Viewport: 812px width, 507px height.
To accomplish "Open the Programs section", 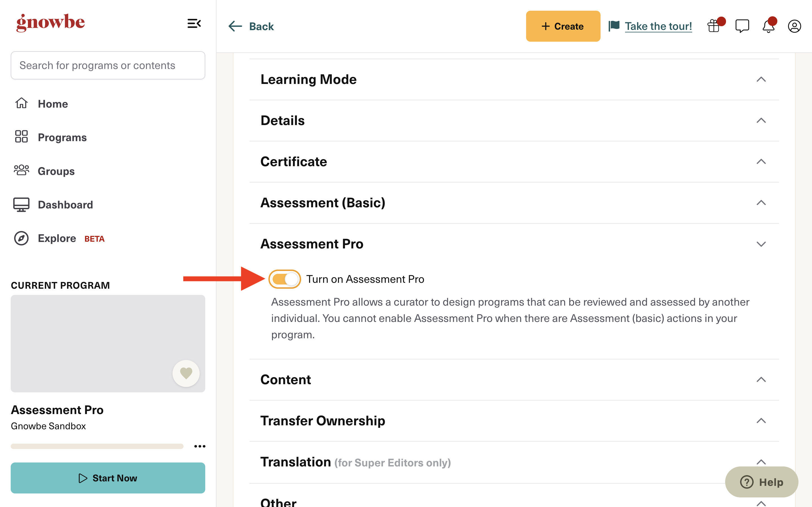I will 62,137.
